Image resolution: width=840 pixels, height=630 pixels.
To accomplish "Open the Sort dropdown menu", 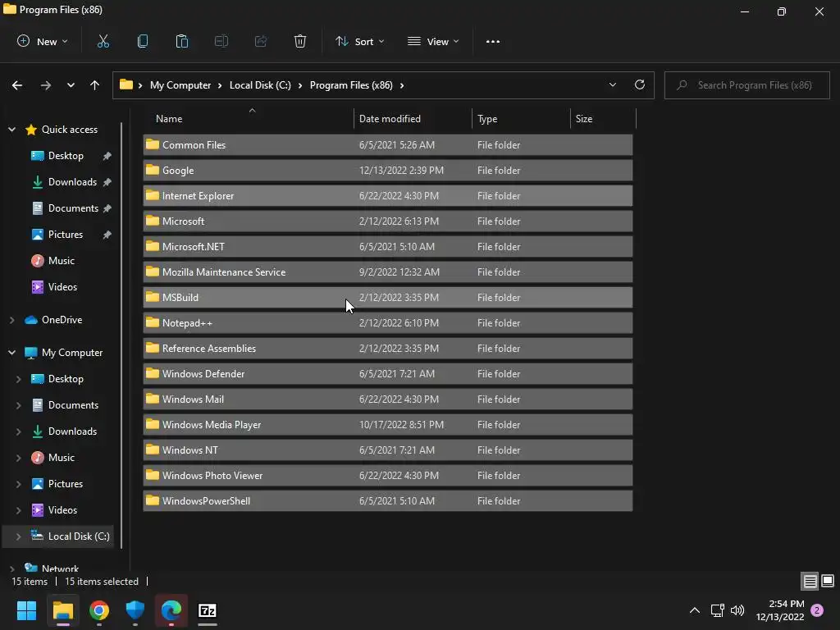I will [x=359, y=41].
